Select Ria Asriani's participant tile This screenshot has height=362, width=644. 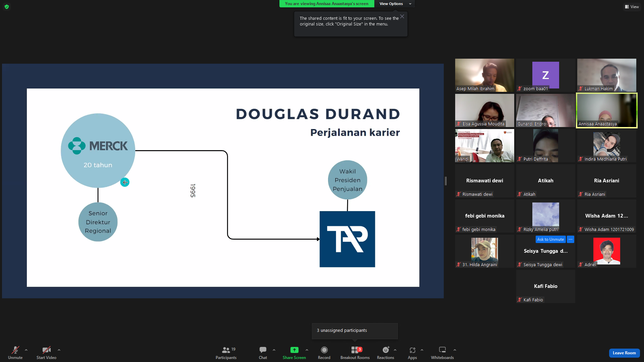[606, 181]
